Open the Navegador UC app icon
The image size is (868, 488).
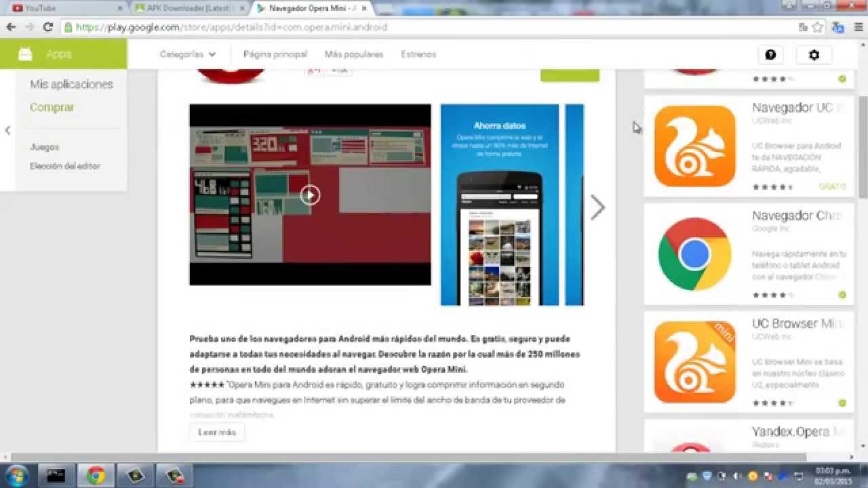point(694,146)
